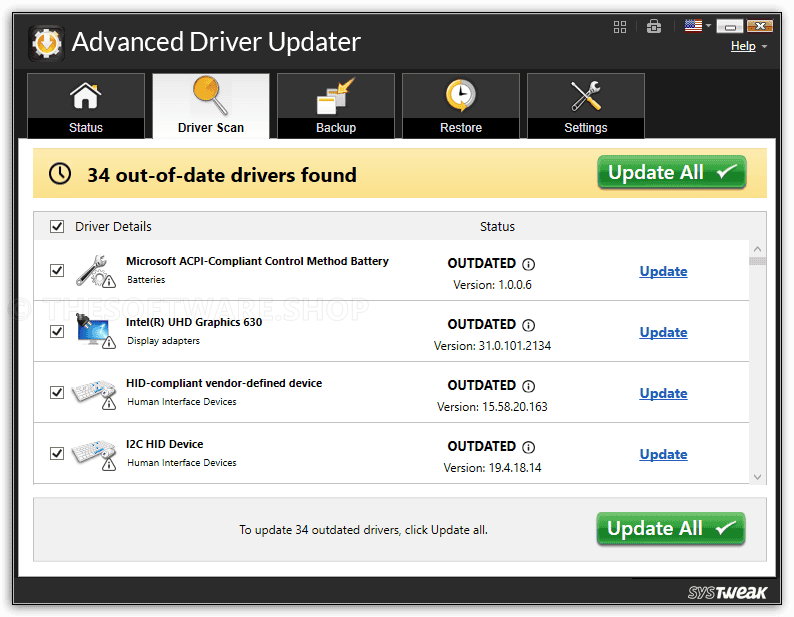Click the Display adapters monitor icon
The width and height of the screenshot is (794, 617).
click(x=95, y=331)
